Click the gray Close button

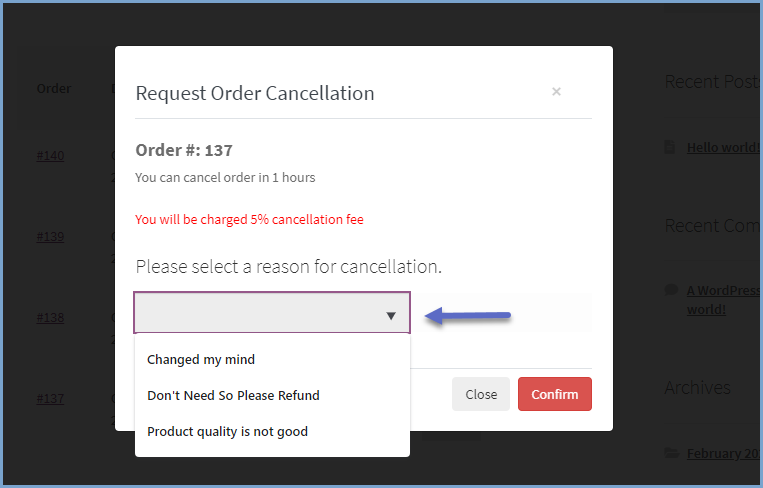pos(481,394)
